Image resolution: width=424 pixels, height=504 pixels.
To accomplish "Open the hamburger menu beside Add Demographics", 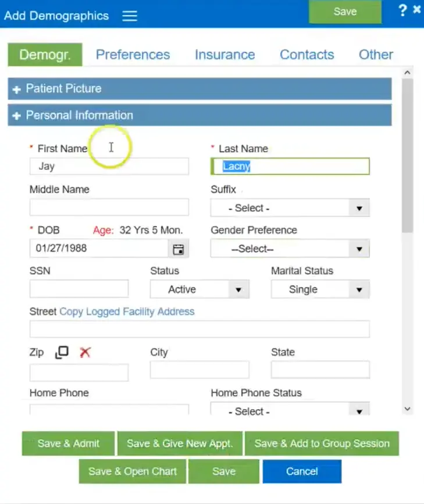I will [129, 16].
